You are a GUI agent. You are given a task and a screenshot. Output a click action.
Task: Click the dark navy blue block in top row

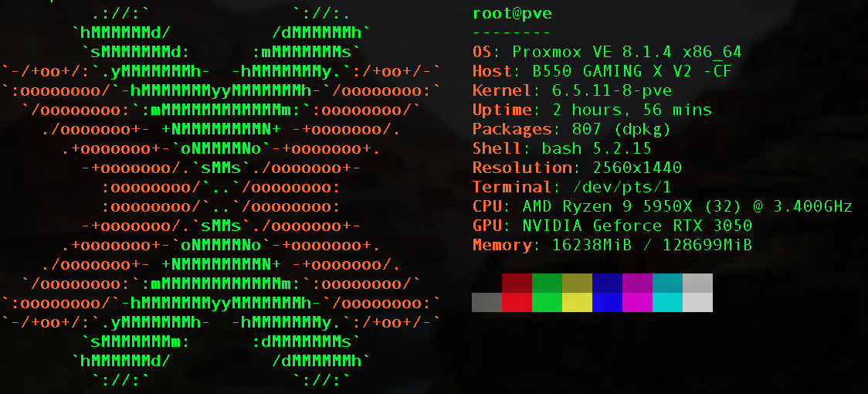coord(607,283)
